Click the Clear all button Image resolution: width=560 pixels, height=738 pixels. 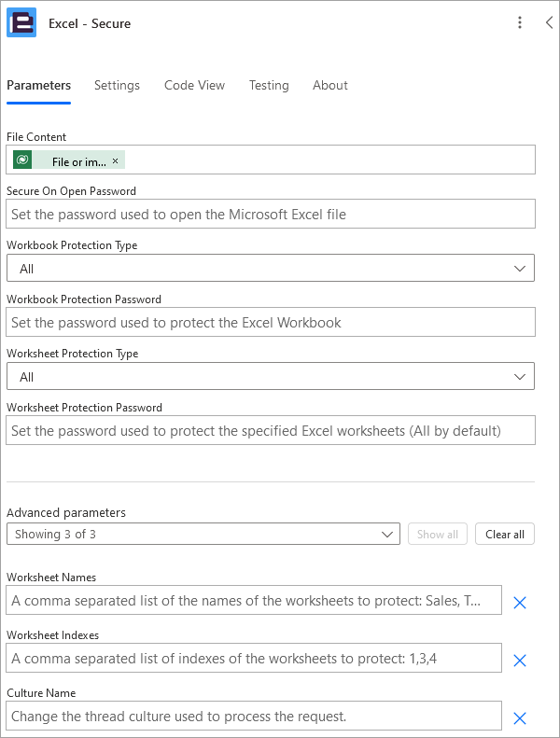(504, 535)
